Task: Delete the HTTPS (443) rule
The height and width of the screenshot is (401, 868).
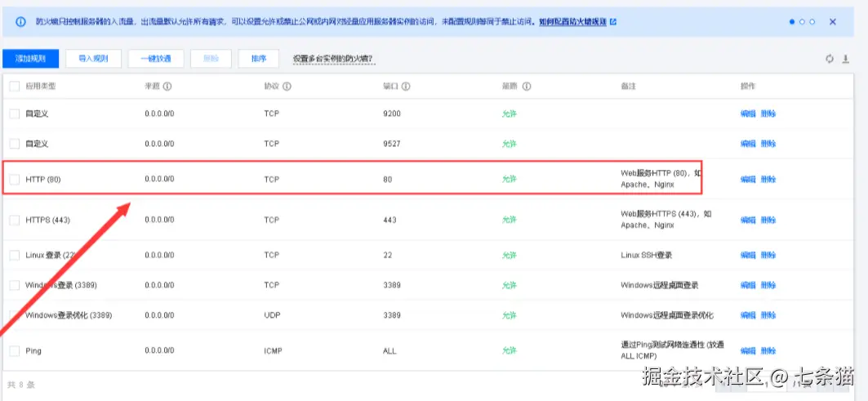Action: (768, 220)
